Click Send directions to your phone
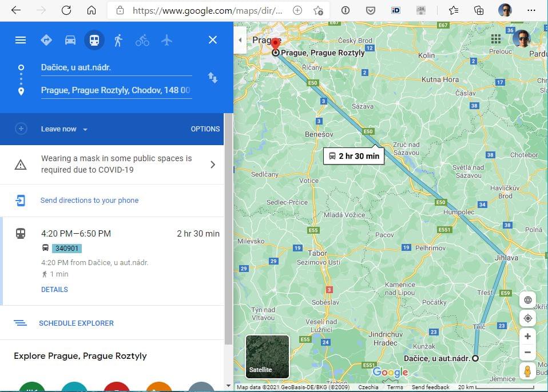This screenshot has width=548, height=392. point(89,201)
